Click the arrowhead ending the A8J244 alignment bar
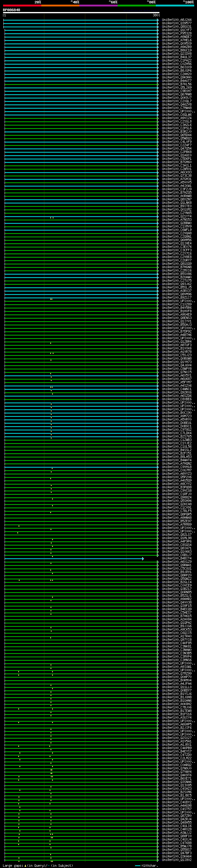197x868 pixels. click(158, 20)
